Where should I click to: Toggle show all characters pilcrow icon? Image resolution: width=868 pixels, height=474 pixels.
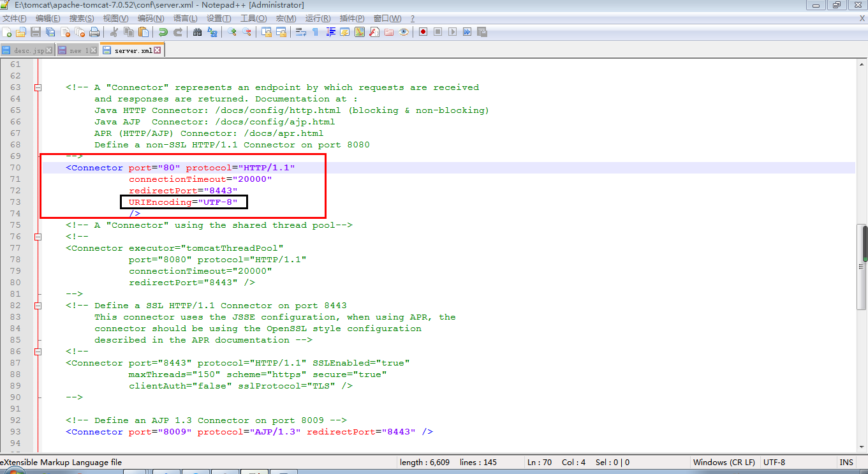tap(315, 32)
